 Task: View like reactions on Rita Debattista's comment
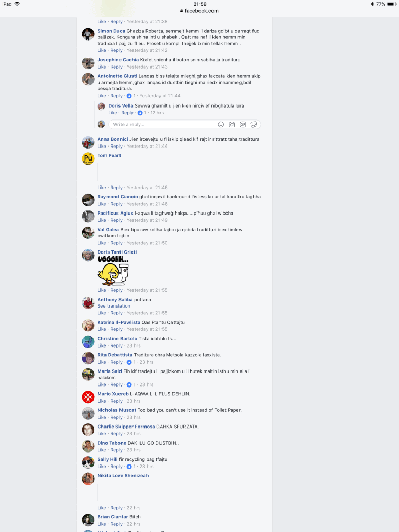coord(131,362)
